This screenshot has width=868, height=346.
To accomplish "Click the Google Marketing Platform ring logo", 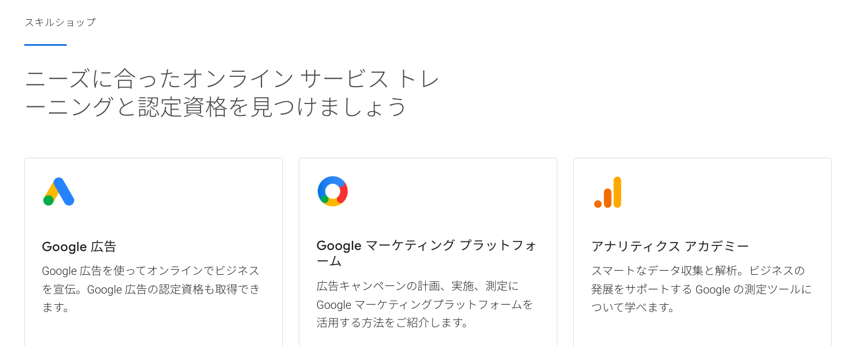I will (x=333, y=191).
